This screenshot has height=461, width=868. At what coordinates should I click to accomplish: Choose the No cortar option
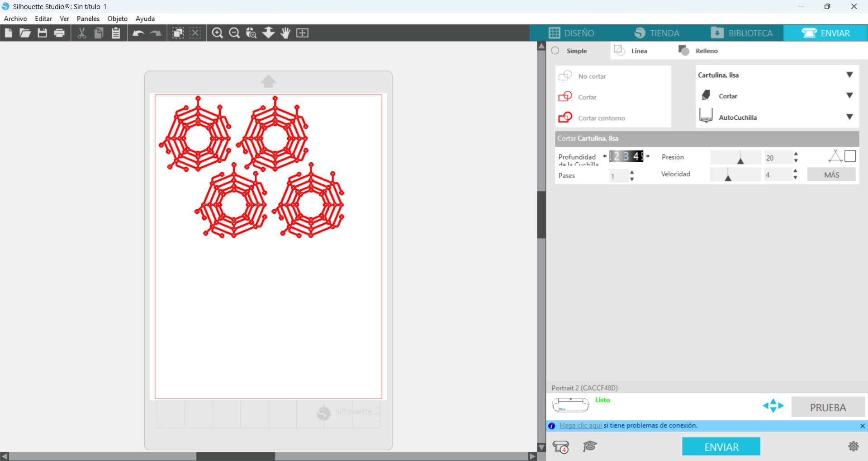[592, 76]
